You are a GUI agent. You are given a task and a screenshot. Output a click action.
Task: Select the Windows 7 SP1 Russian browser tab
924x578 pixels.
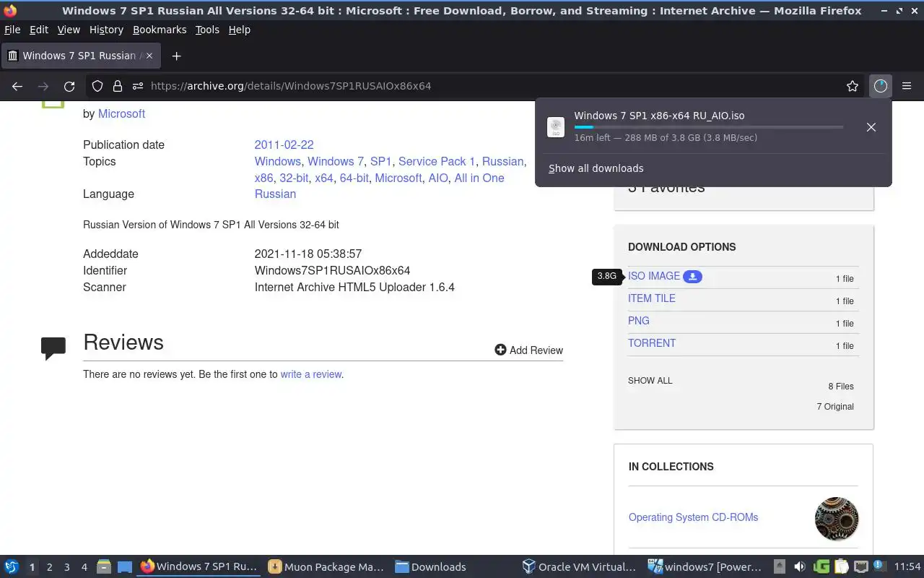click(x=79, y=56)
